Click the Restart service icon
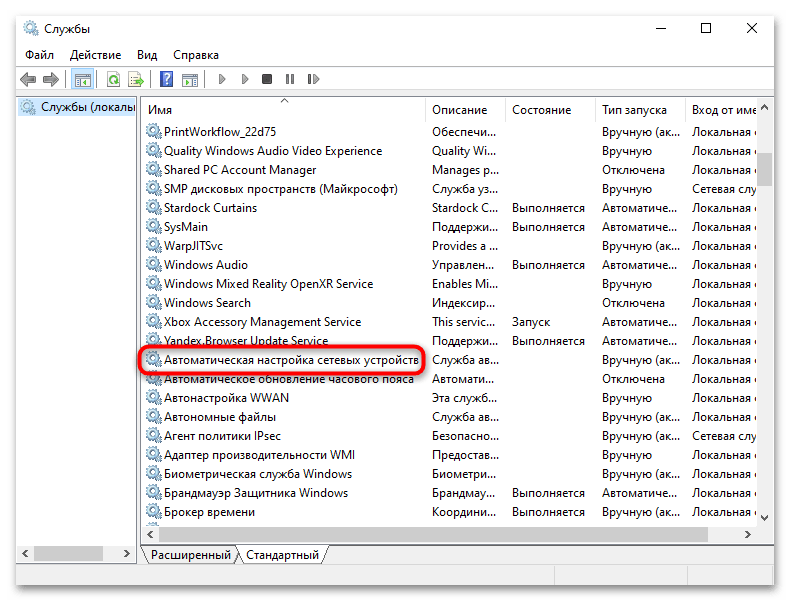The height and width of the screenshot is (601, 790). click(x=313, y=79)
